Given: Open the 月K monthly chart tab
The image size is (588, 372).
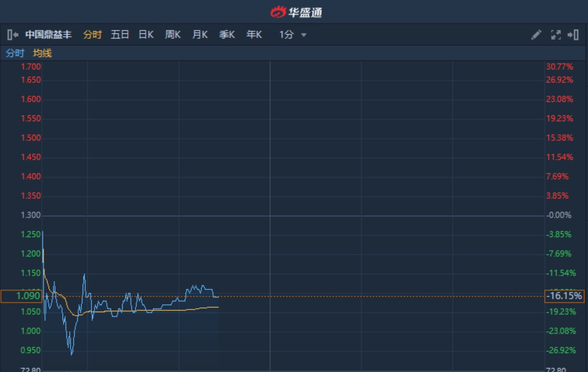Looking at the screenshot, I should (200, 35).
